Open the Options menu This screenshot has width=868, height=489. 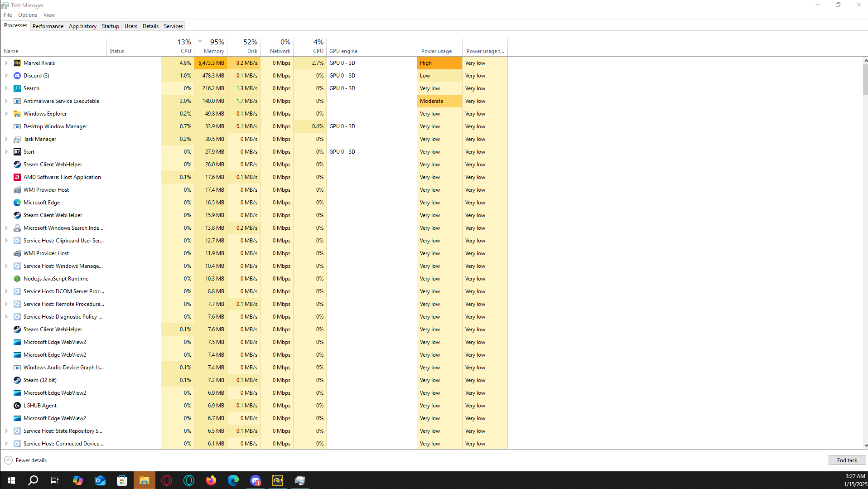point(28,15)
